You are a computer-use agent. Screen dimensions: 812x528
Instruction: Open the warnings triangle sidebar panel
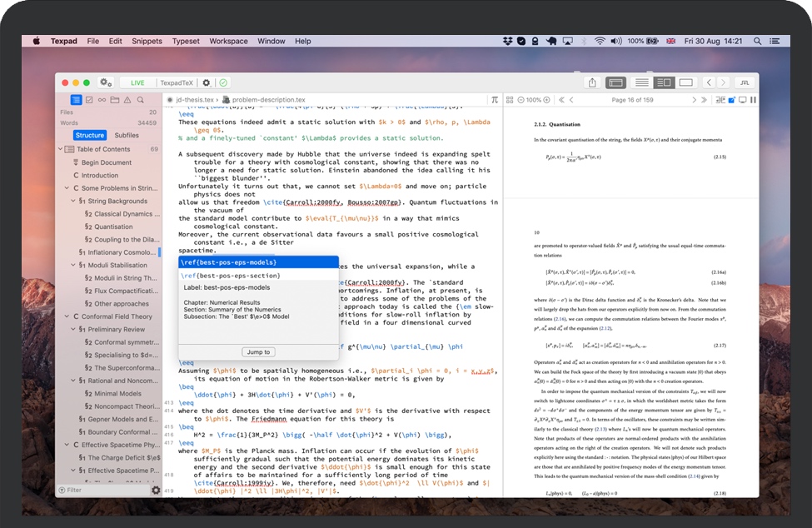pos(127,100)
